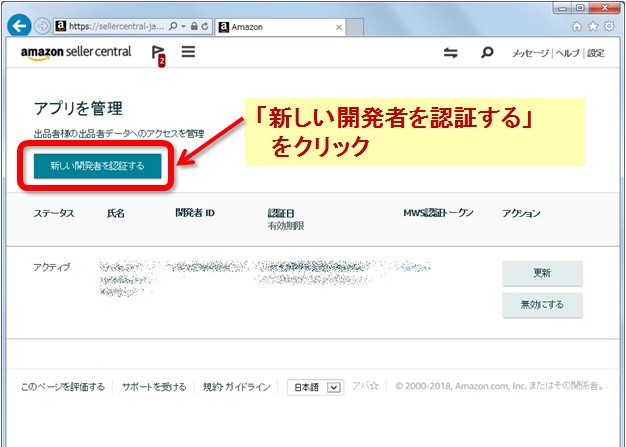This screenshot has height=447, width=626.
Task: Click the browser forward arrow button
Action: pos(41,26)
